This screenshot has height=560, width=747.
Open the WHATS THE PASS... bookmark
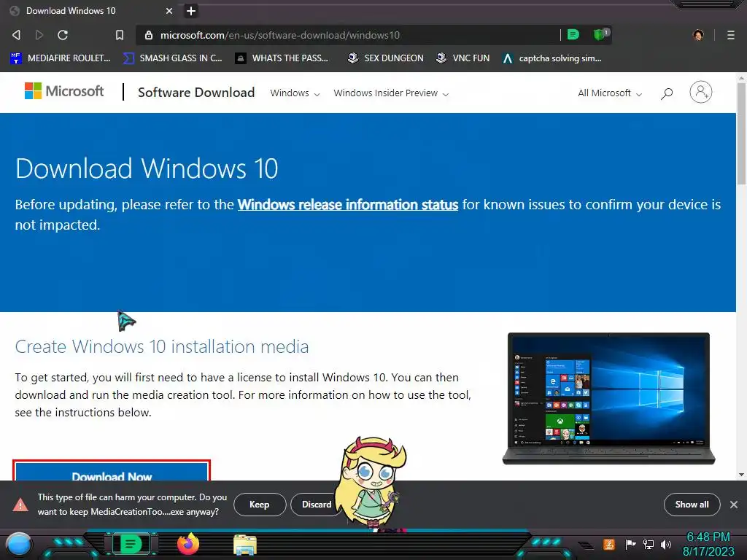(282, 58)
